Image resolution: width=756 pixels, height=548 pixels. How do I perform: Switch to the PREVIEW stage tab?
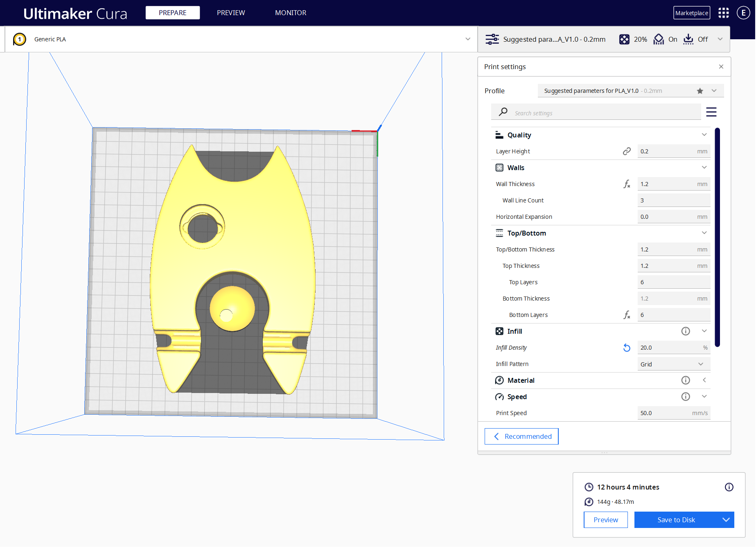231,13
